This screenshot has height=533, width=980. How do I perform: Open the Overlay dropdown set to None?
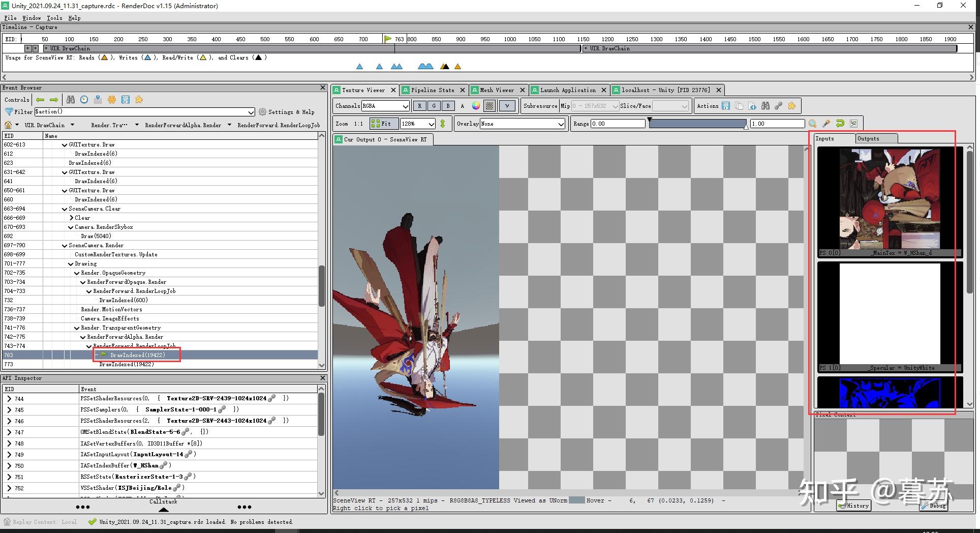pyautogui.click(x=523, y=124)
